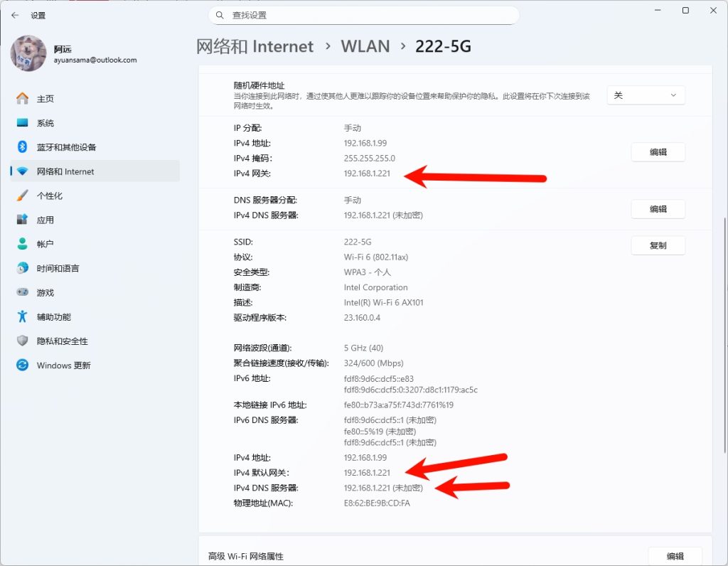Open 辅助功能 settings page
Image resolution: width=728 pixels, height=566 pixels.
53,317
